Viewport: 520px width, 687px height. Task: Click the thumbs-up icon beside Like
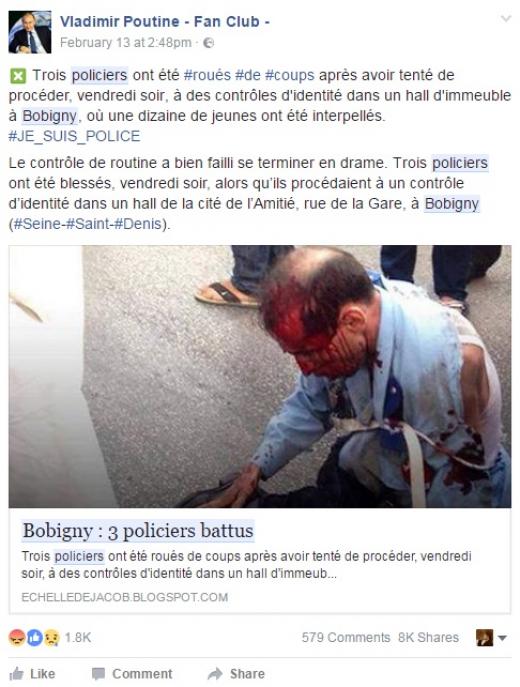point(17,673)
